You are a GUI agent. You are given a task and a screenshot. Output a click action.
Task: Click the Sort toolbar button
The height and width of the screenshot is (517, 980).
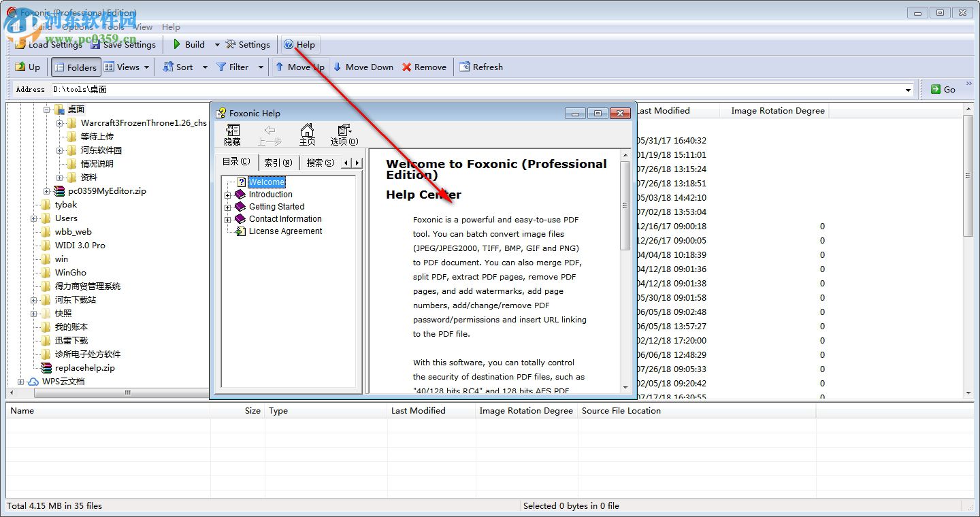(178, 67)
